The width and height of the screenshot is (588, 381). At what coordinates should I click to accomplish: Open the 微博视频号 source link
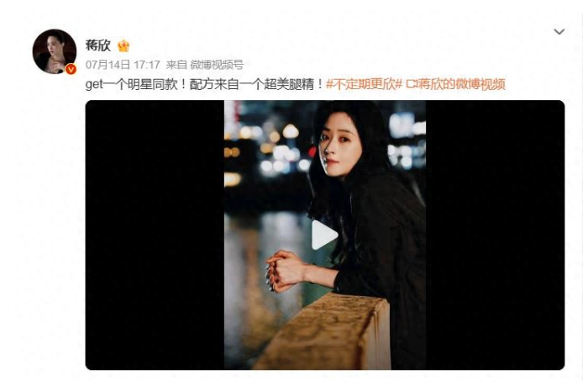click(x=217, y=65)
